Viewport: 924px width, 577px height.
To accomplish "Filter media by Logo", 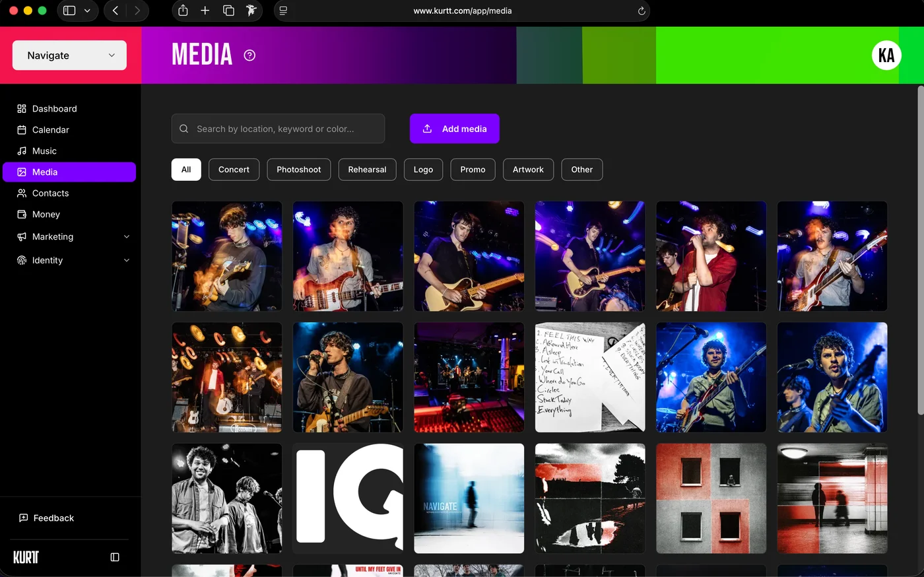I will click(x=423, y=170).
